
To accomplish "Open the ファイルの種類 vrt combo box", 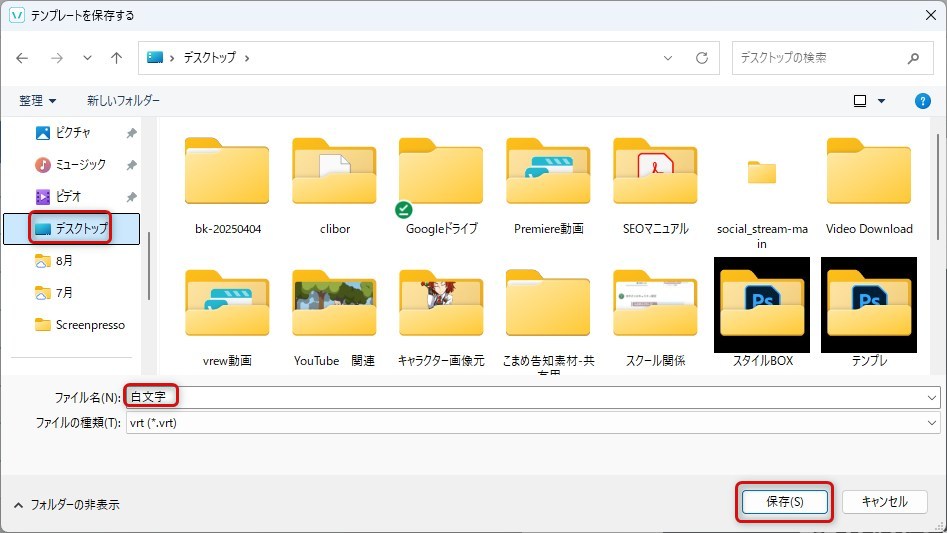I will coord(533,423).
